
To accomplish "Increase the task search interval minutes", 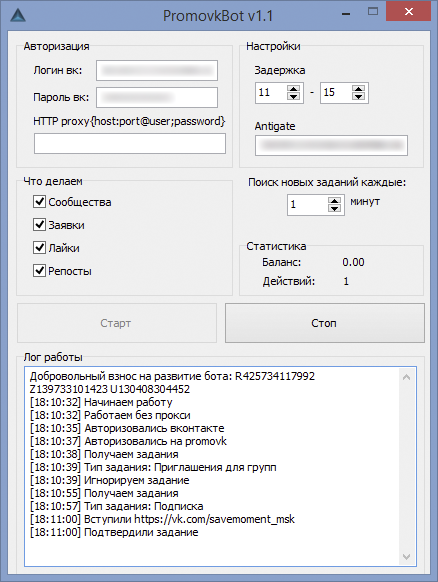I will [x=334, y=200].
